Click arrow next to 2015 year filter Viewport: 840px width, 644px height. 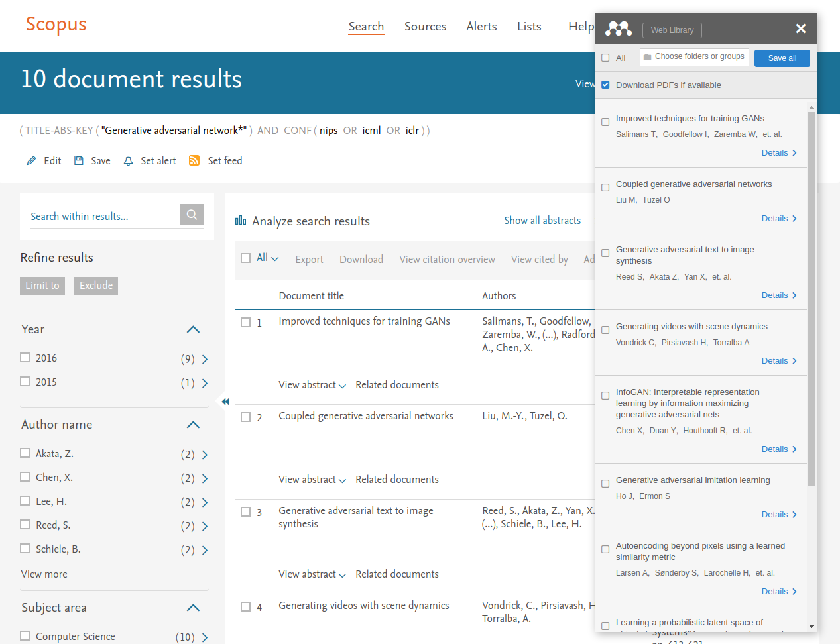pyautogui.click(x=205, y=383)
